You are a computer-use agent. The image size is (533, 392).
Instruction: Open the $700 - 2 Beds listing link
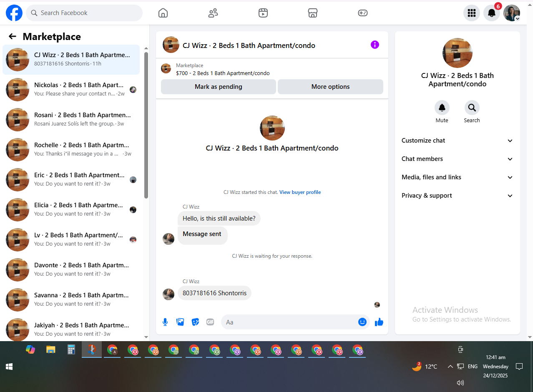pos(223,73)
